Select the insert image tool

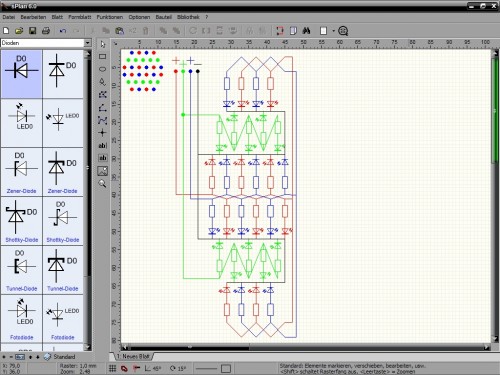(x=103, y=171)
